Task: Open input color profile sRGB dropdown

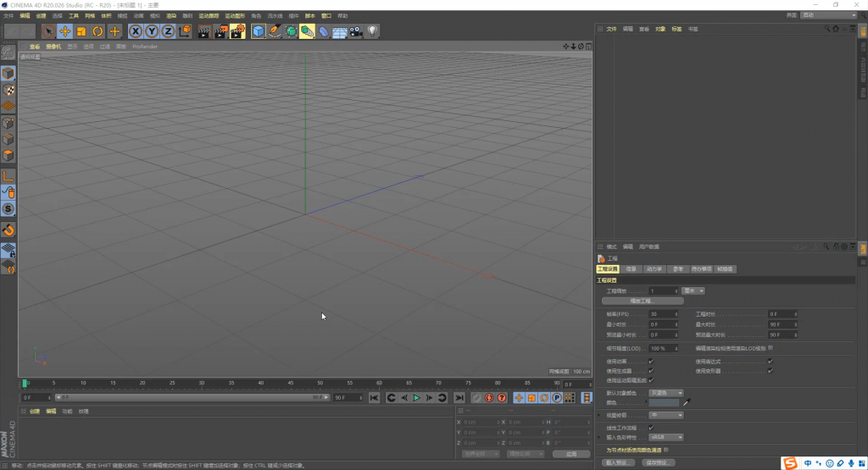Action: 666,437
